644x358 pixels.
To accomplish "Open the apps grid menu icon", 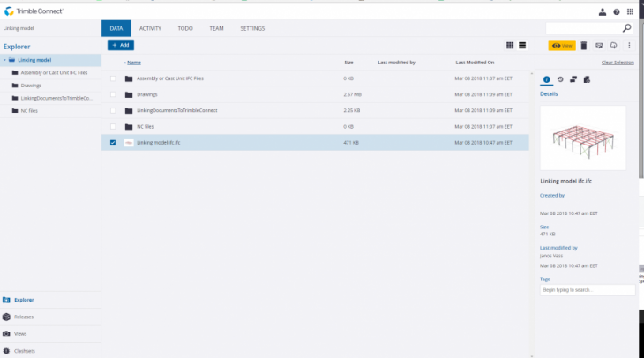I will (630, 12).
